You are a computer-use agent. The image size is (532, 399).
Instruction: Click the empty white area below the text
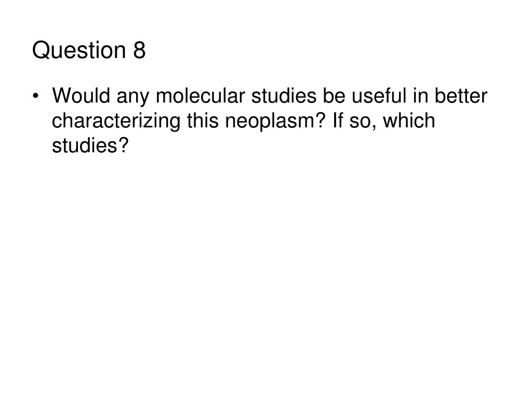pyautogui.click(x=266, y=271)
